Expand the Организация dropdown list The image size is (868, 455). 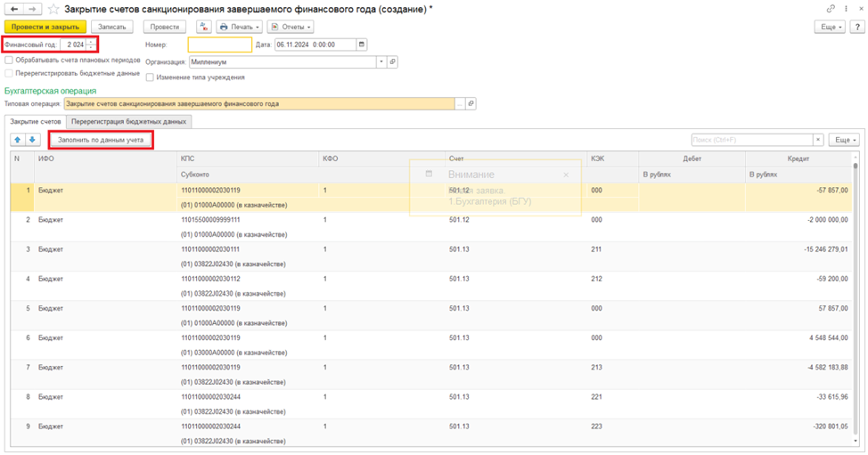pos(381,62)
